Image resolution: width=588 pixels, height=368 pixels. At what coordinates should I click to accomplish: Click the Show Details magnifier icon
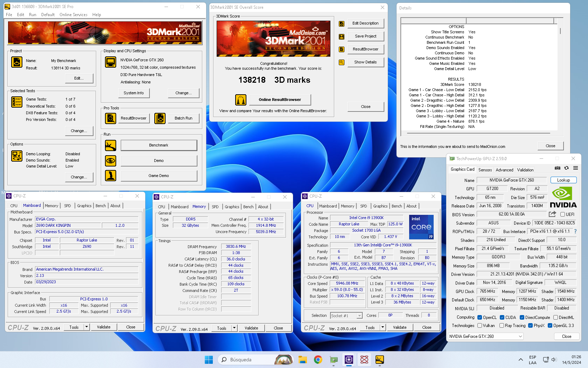tap(342, 62)
